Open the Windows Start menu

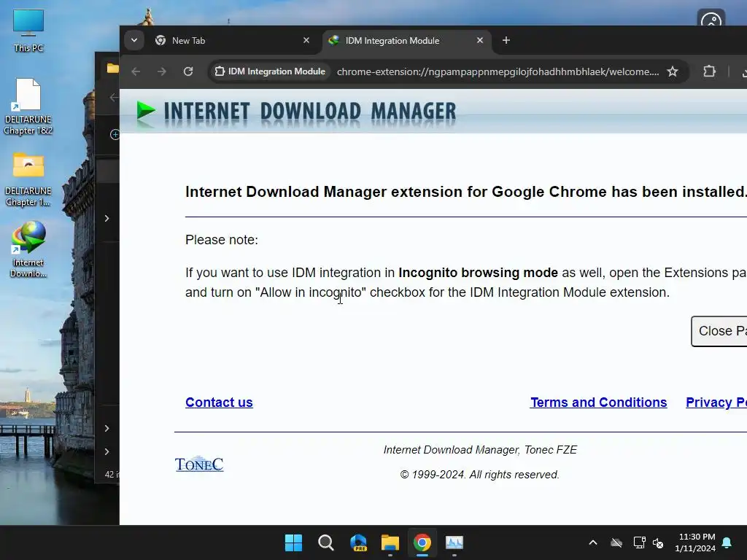[293, 542]
